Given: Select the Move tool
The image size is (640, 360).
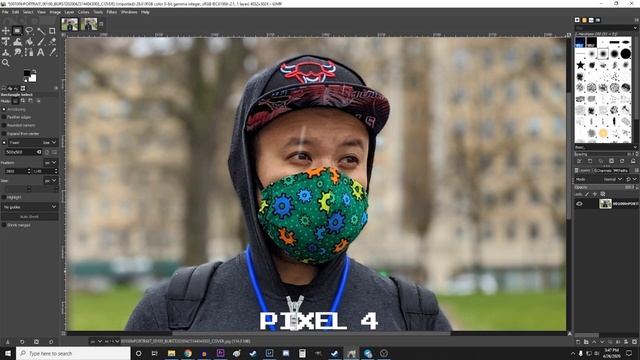Looking at the screenshot, I should [6, 31].
